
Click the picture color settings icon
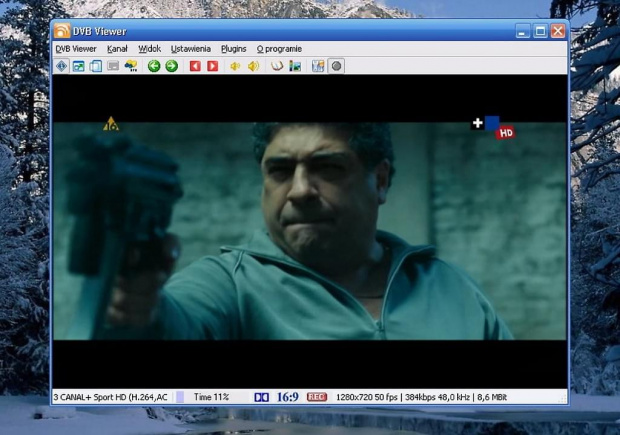click(295, 66)
